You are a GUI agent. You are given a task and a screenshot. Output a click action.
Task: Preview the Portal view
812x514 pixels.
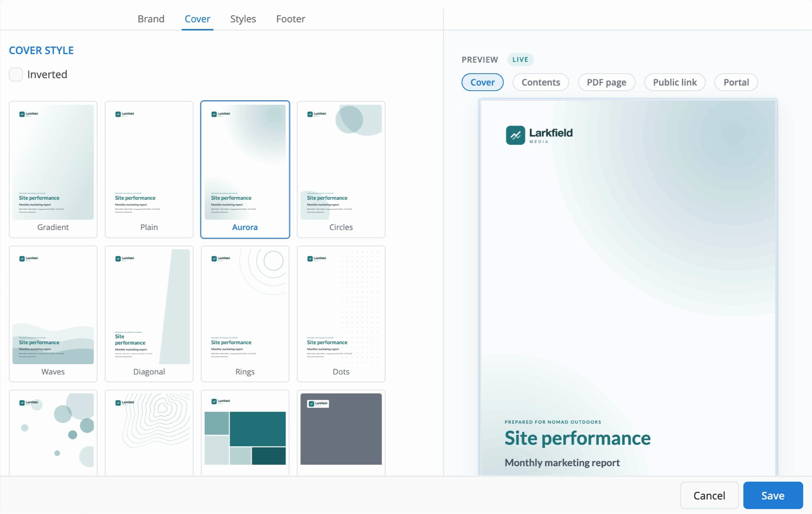(736, 82)
